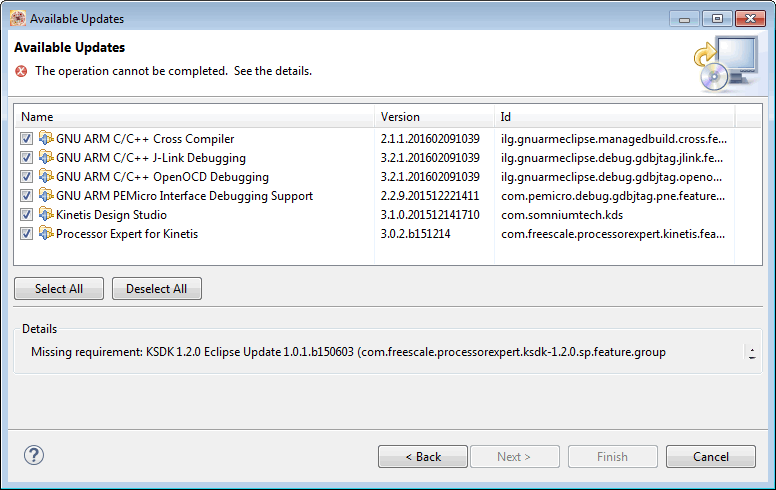Click the GNU ARM C/C++ Cross Compiler feature icon
The height and width of the screenshot is (490, 776).
[46, 139]
